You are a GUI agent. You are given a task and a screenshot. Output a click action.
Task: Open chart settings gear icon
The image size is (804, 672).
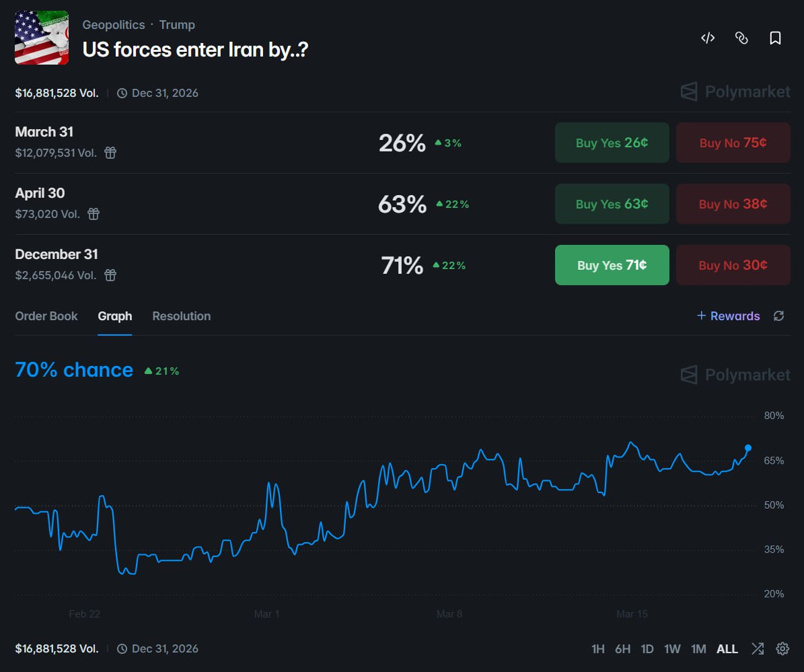point(782,648)
